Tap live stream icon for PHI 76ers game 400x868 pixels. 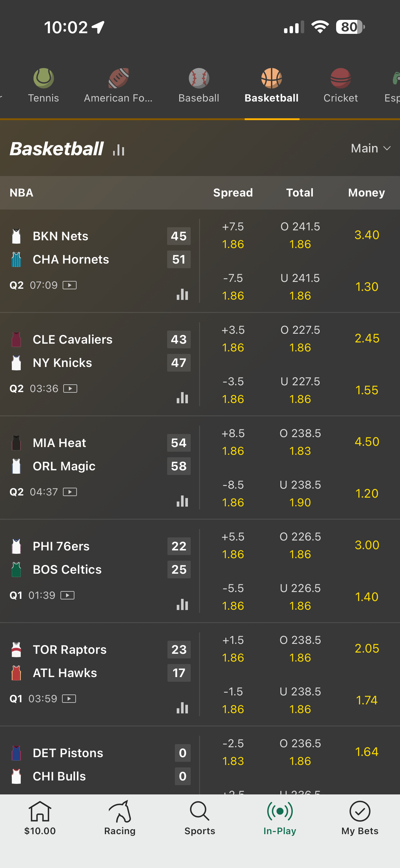pos(67,595)
